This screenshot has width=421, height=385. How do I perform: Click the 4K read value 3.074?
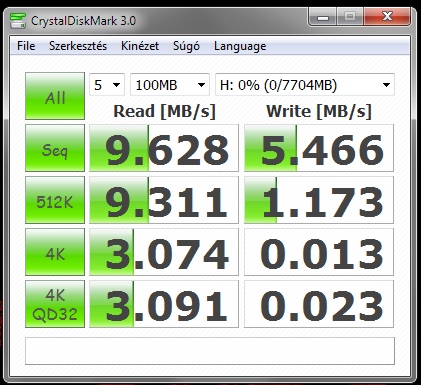click(164, 252)
